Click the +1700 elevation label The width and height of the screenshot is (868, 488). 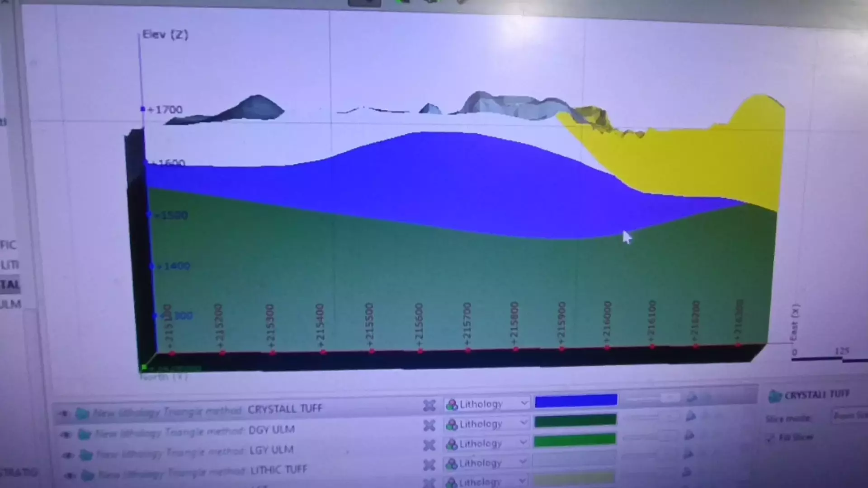[x=165, y=109]
